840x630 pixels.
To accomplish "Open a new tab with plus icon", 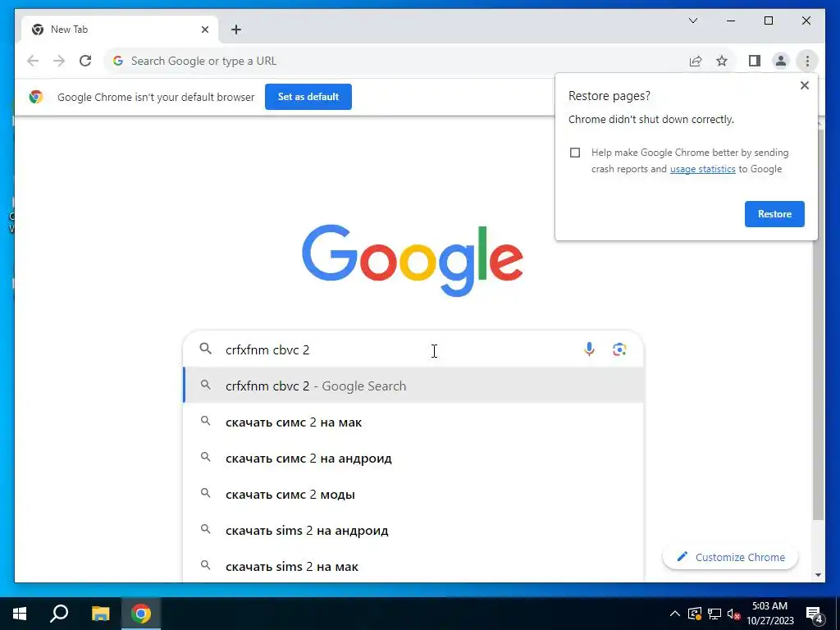I will click(x=236, y=30).
